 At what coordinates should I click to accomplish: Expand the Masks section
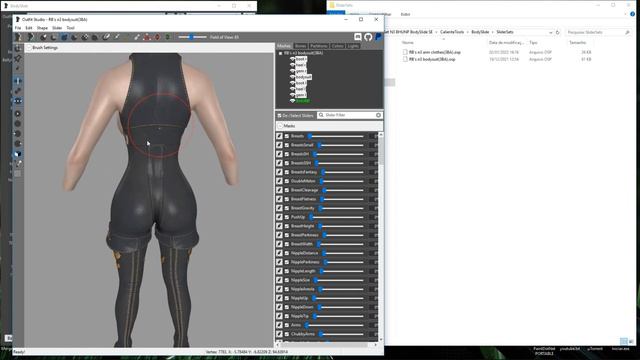tap(280, 126)
